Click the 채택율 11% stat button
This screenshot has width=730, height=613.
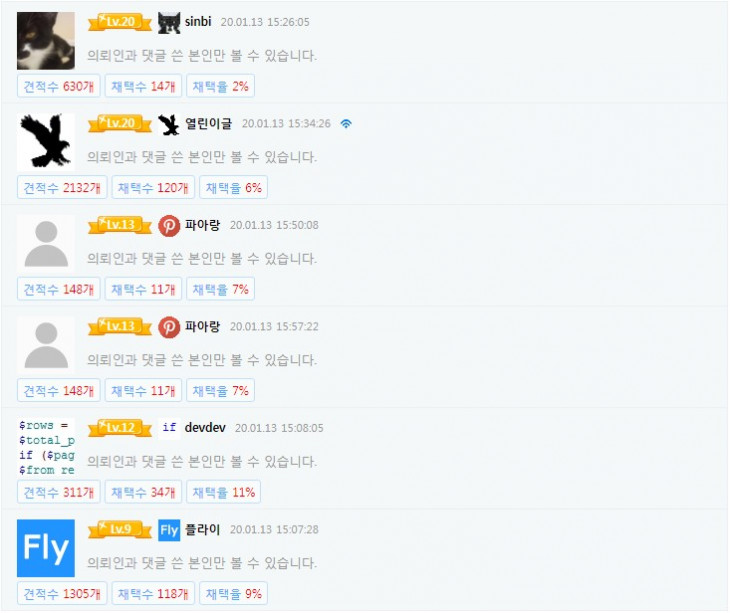pos(223,492)
